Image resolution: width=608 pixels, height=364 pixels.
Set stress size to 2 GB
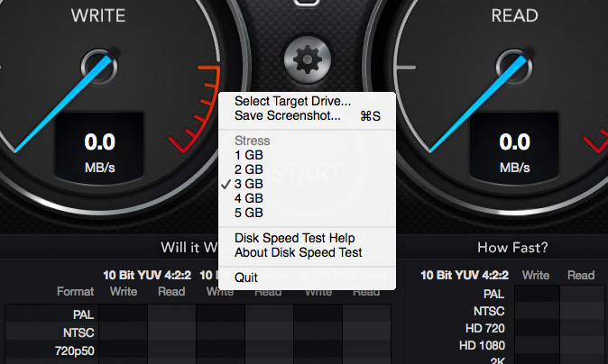pyautogui.click(x=248, y=169)
